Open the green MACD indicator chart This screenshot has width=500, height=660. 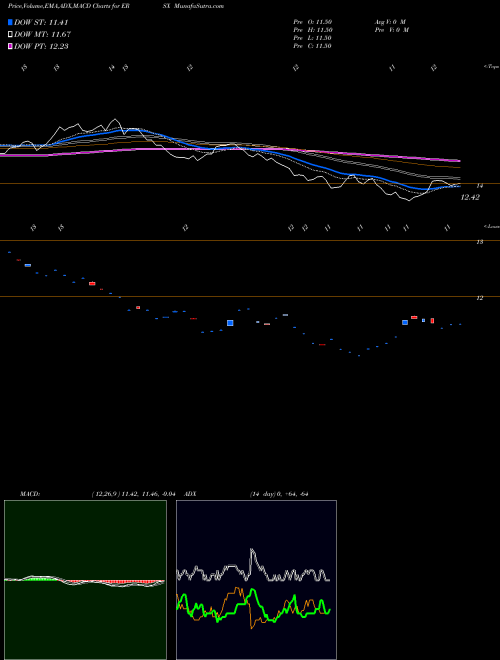[x=85, y=580]
